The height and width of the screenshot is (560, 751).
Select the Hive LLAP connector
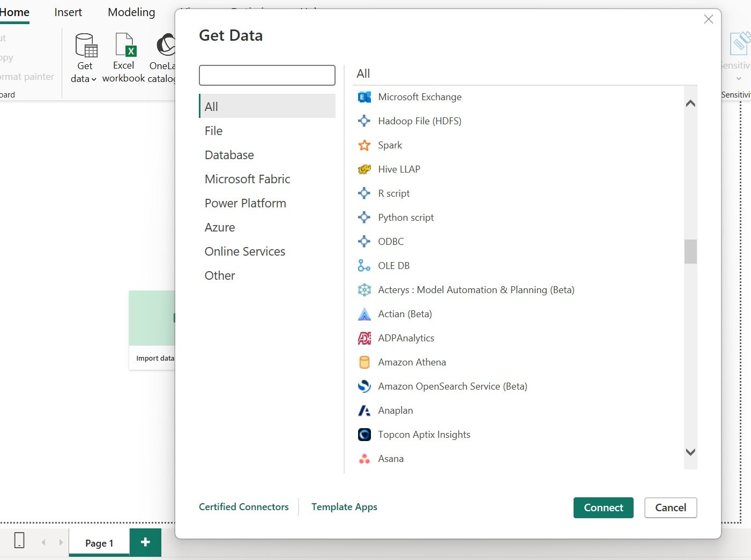pos(399,169)
